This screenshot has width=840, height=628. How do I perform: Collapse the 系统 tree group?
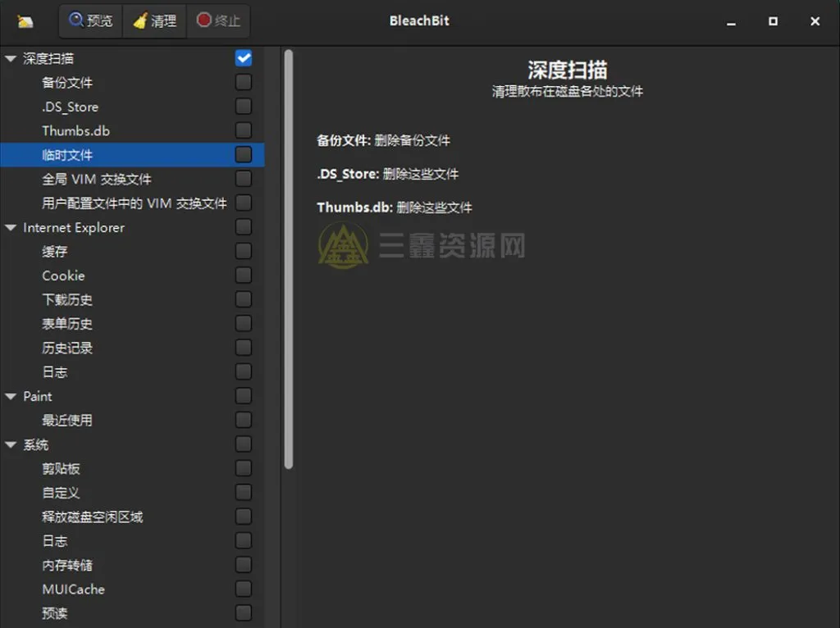[x=11, y=444]
